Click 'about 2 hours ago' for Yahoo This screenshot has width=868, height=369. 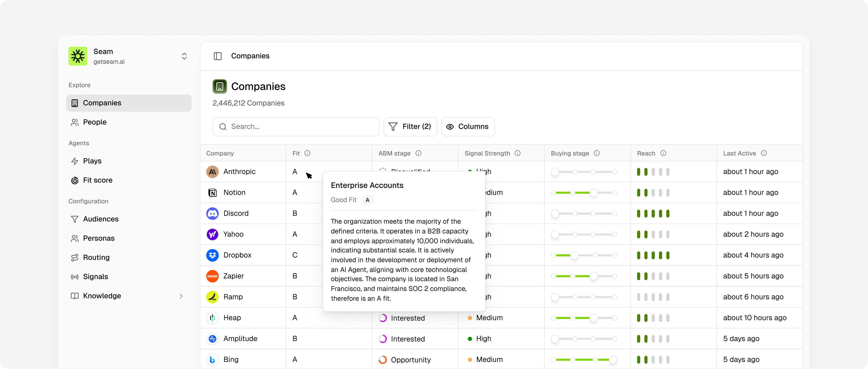tap(753, 234)
